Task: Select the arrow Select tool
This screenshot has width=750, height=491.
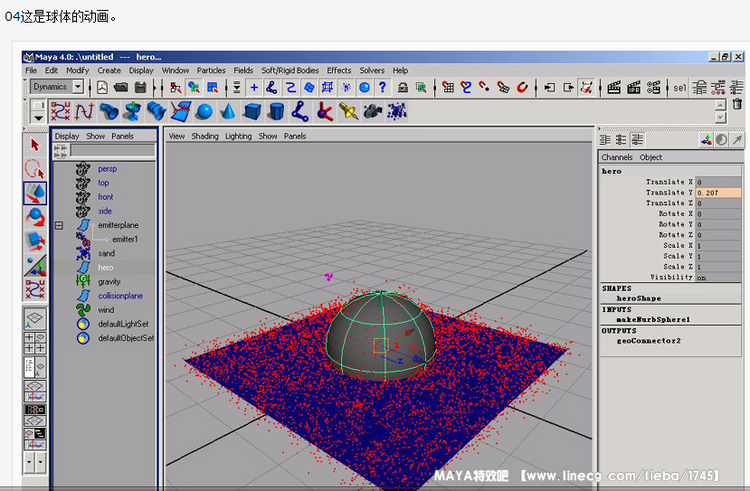Action: tap(35, 145)
